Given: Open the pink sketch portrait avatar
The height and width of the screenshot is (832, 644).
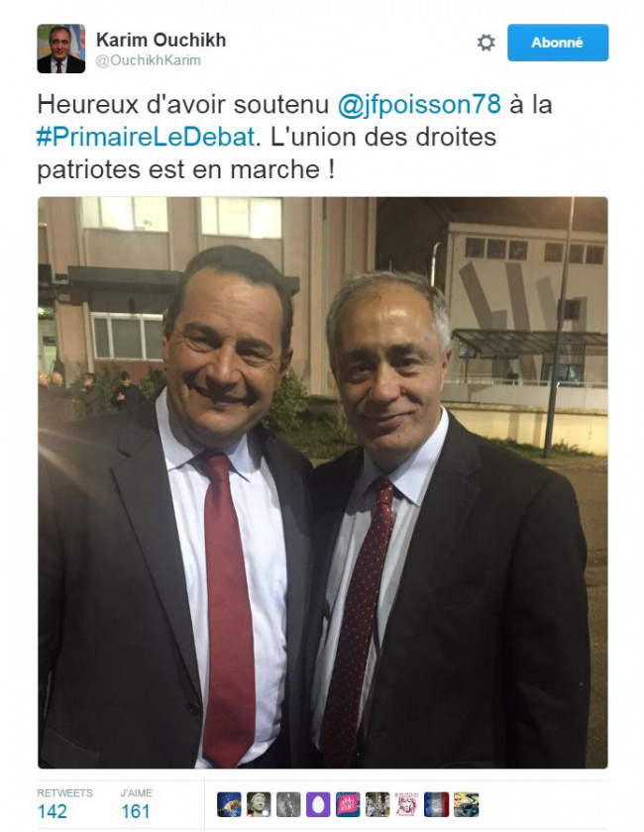Looking at the screenshot, I should [x=407, y=804].
